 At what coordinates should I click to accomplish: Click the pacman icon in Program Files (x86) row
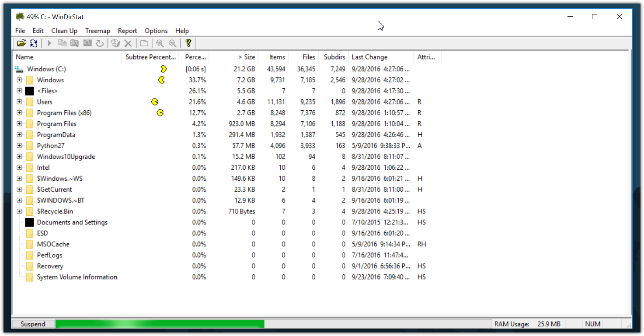click(160, 112)
